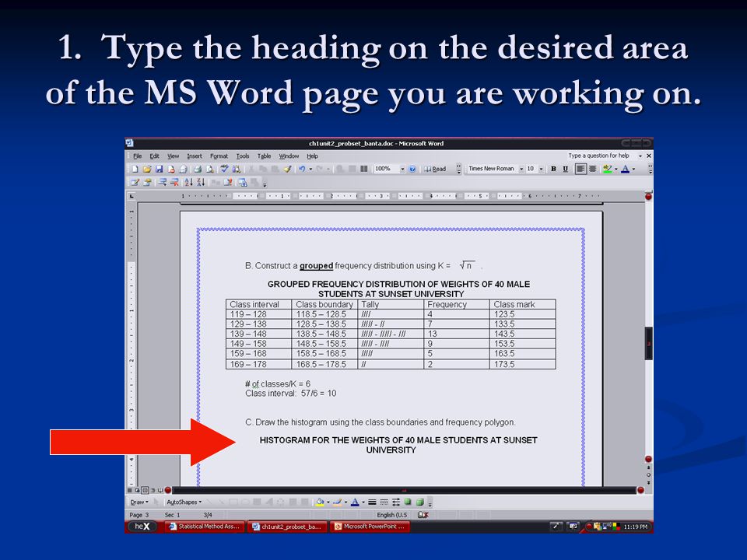The height and width of the screenshot is (560, 747).
Task: Open Print Preview from the toolbar
Action: click(209, 169)
